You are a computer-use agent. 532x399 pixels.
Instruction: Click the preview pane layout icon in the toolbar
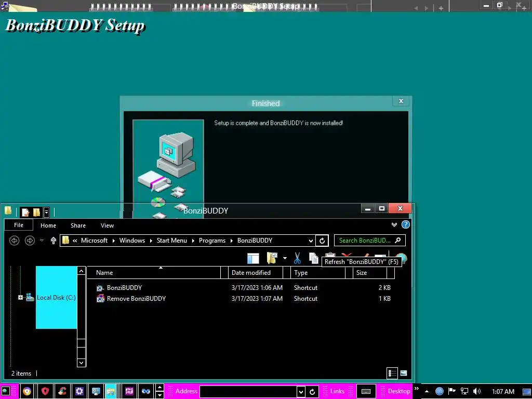[253, 259]
